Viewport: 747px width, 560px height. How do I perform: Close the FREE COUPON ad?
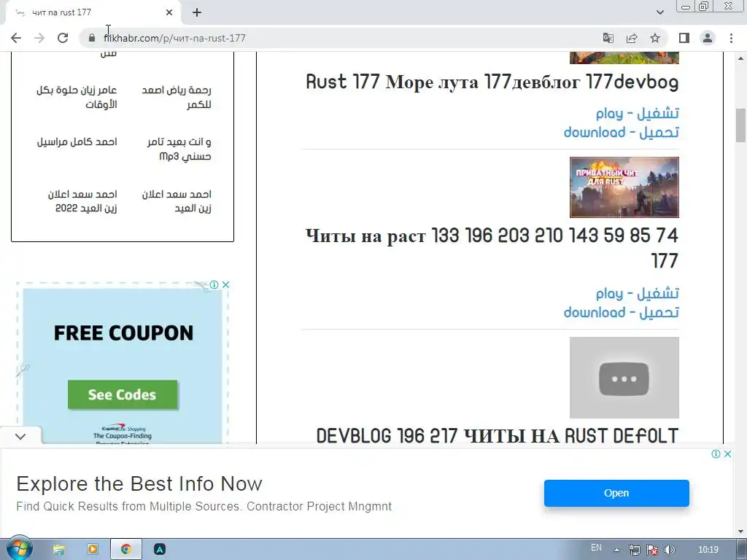point(226,285)
